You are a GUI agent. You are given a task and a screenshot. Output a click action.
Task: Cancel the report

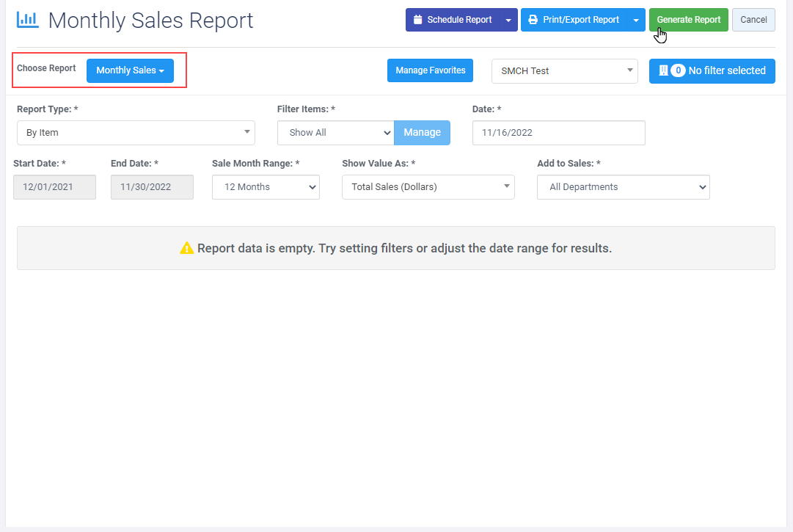(753, 20)
